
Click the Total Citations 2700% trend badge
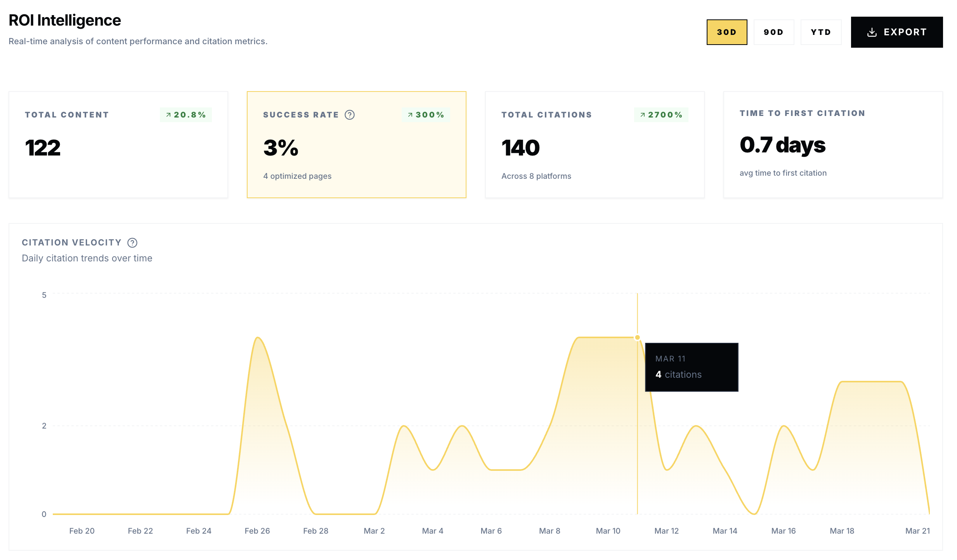click(x=661, y=115)
